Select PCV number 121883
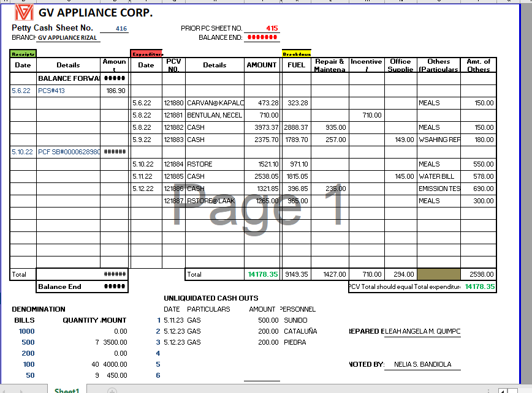Screen dimensions: 532x393 click(173, 140)
